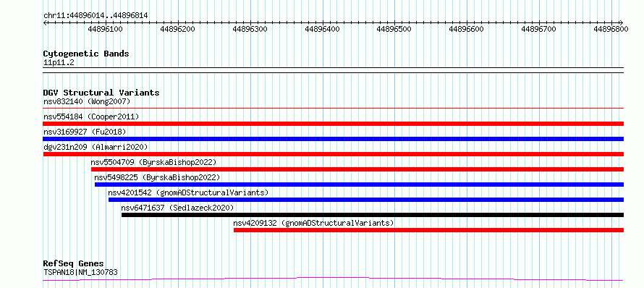
Task: Select the thin red nsv832140 variant line
Action: pyautogui.click(x=333, y=109)
